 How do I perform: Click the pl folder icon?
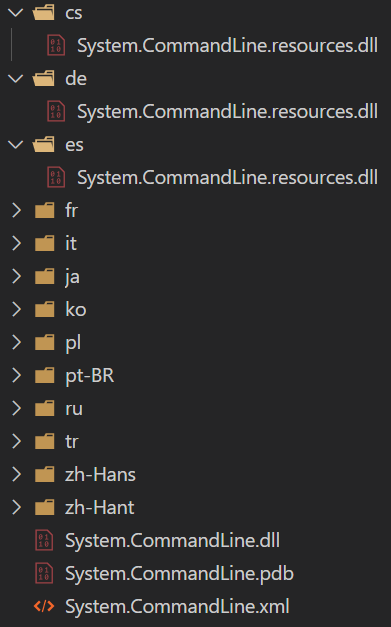pyautogui.click(x=44, y=342)
